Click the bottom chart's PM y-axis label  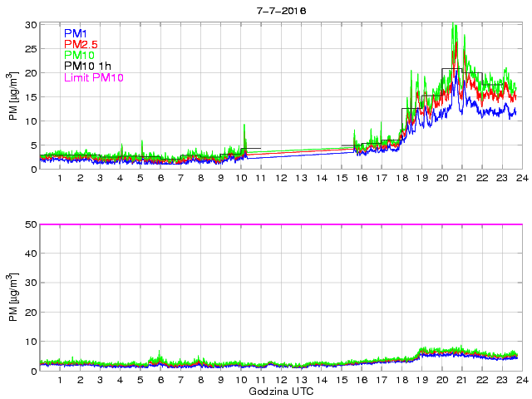tap(13, 298)
